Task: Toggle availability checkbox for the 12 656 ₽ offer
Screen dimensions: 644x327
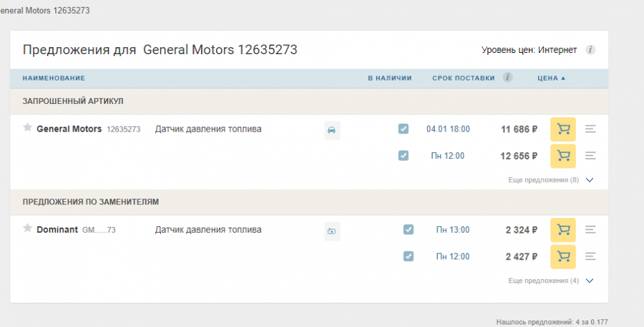Action: click(403, 155)
